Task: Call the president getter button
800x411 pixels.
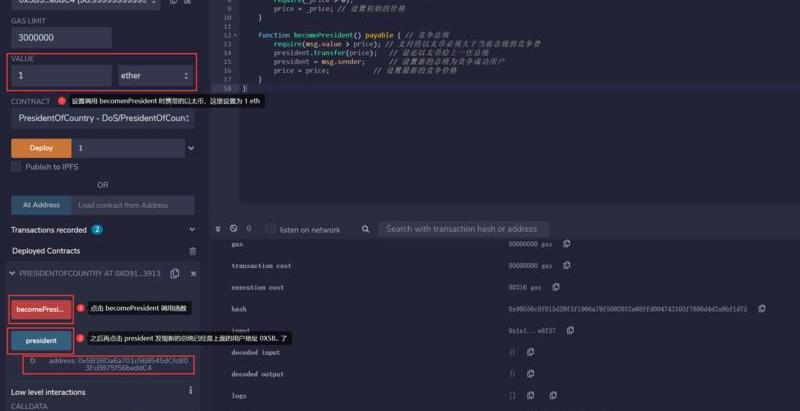Action: pyautogui.click(x=41, y=341)
